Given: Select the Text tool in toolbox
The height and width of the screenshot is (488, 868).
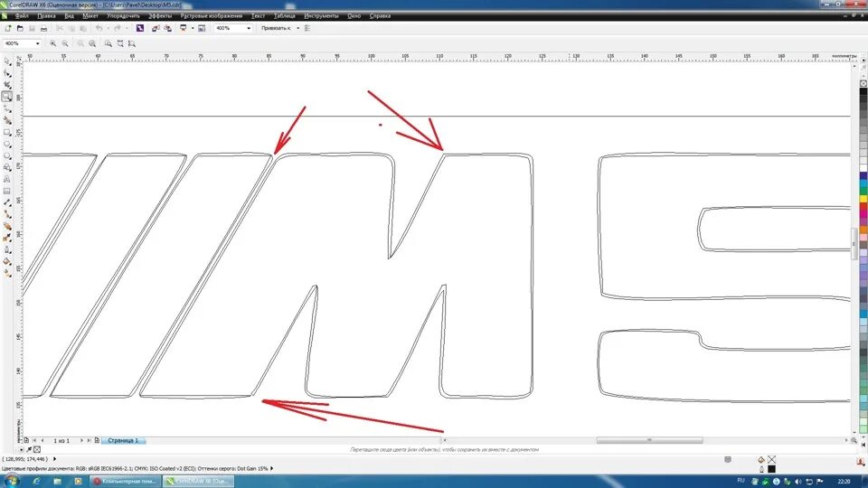Looking at the screenshot, I should (x=7, y=179).
